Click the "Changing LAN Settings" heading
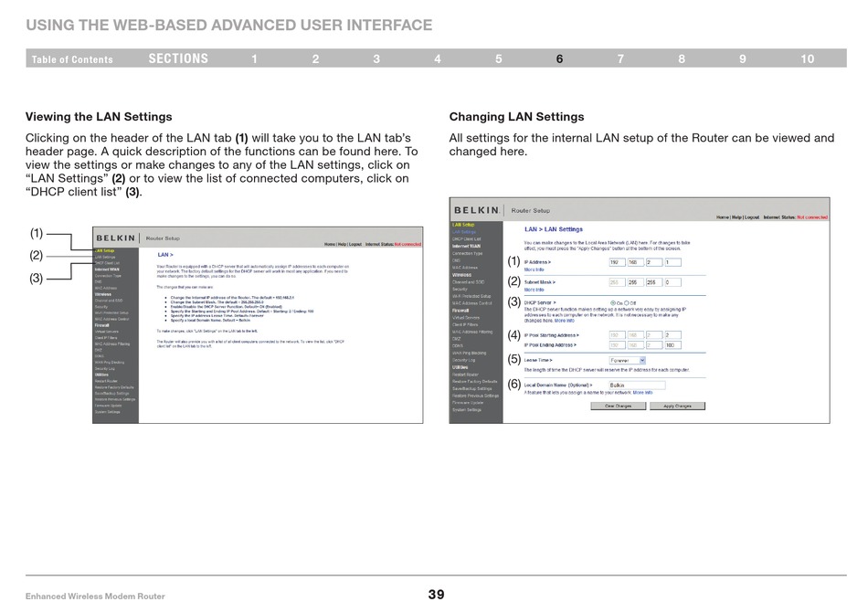 [516, 117]
